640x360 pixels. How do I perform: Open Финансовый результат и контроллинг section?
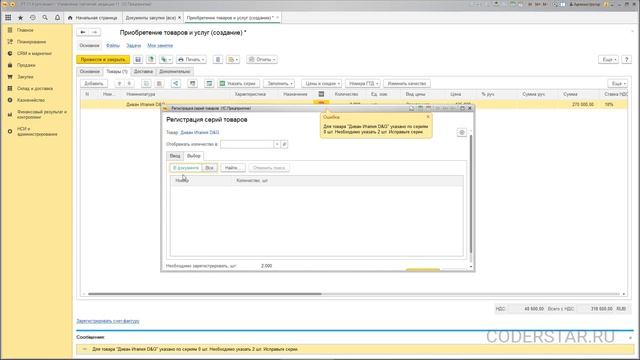coord(42,114)
